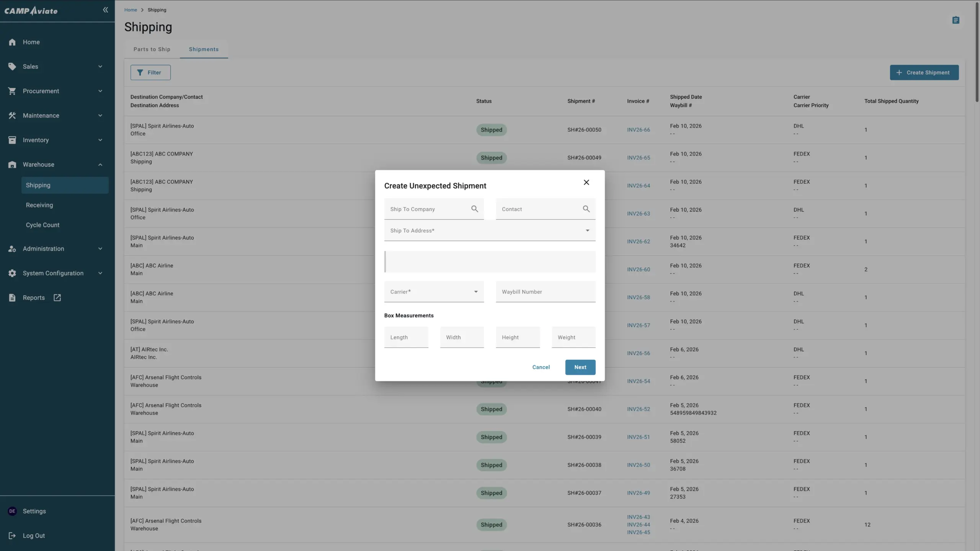The height and width of the screenshot is (551, 980).
Task: Expand the Inventory sidebar menu
Action: tap(100, 140)
